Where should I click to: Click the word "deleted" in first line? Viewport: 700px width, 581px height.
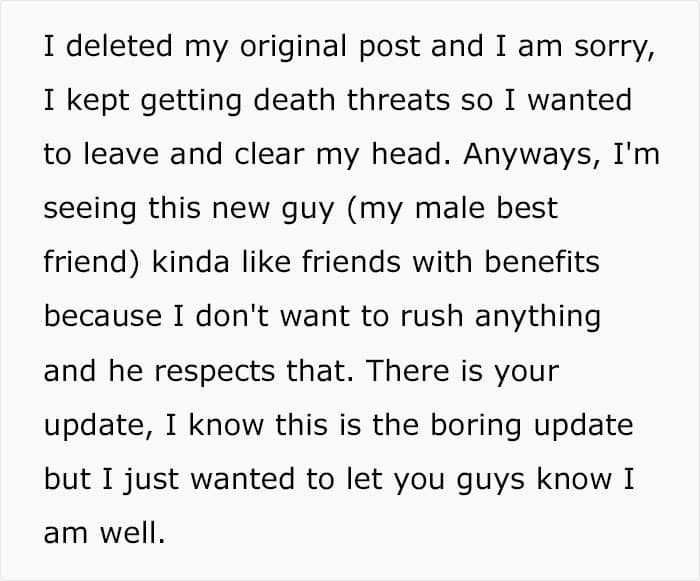[119, 46]
